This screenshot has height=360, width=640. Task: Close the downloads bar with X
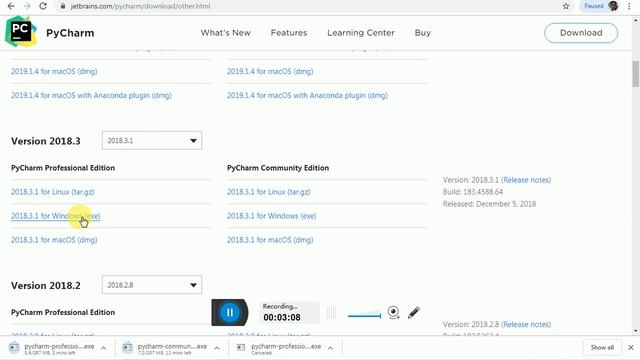click(631, 347)
